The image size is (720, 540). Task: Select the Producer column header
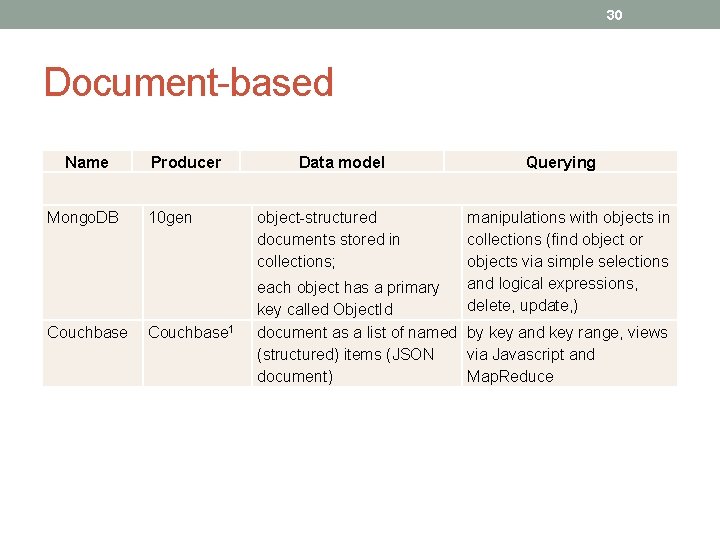186,162
